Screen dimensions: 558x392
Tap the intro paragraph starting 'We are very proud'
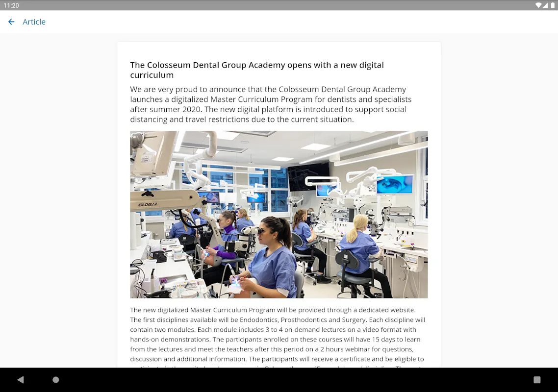click(x=271, y=104)
